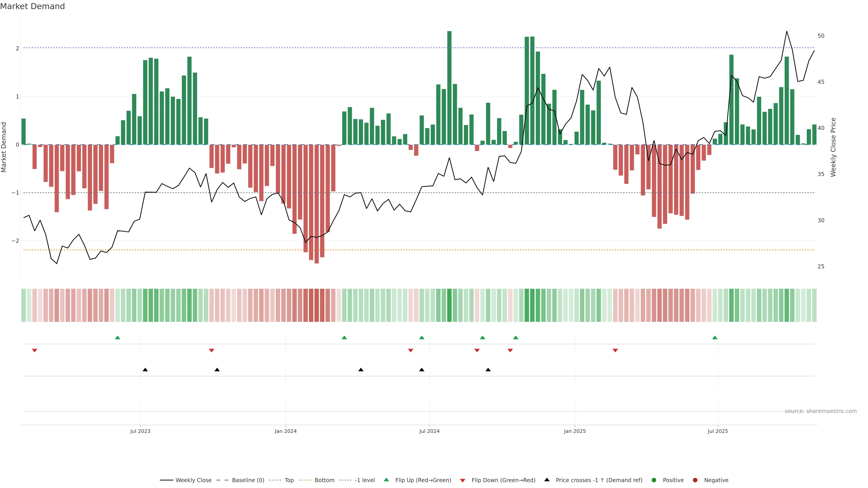Click the Jul 2024 x-axis label

click(x=429, y=432)
